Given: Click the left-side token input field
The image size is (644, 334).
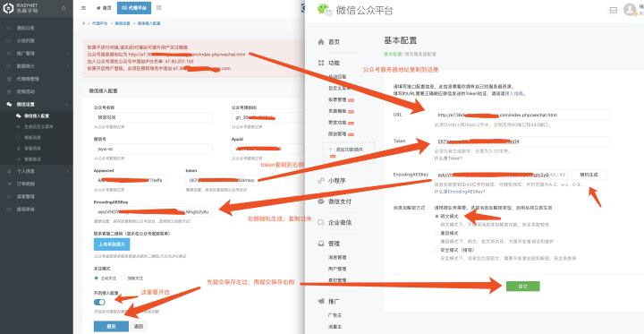Looking at the screenshot, I should (x=222, y=180).
